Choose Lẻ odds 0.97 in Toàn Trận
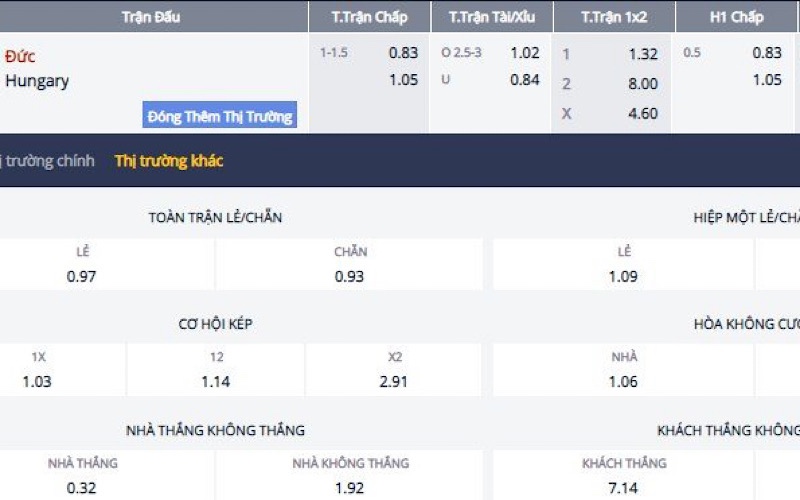This screenshot has height=500, width=800. coord(82,276)
